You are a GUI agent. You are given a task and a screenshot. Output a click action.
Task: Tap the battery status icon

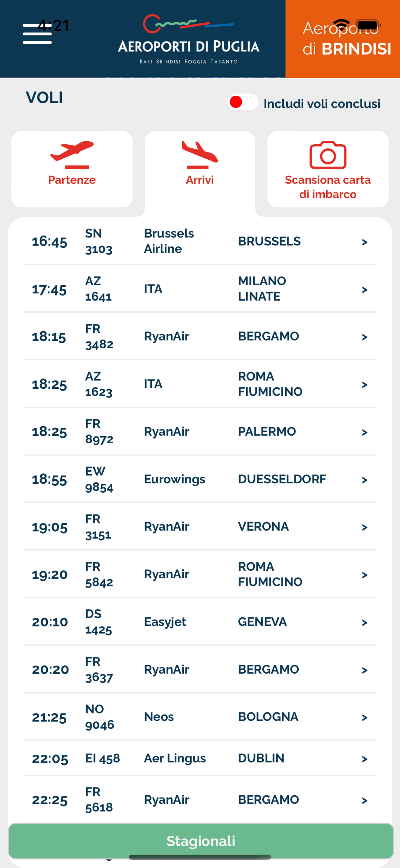(368, 25)
